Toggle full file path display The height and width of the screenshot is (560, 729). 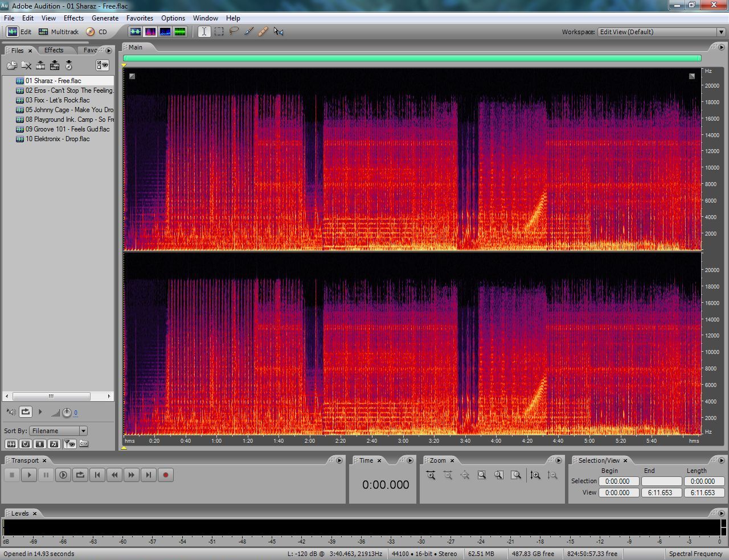84,444
